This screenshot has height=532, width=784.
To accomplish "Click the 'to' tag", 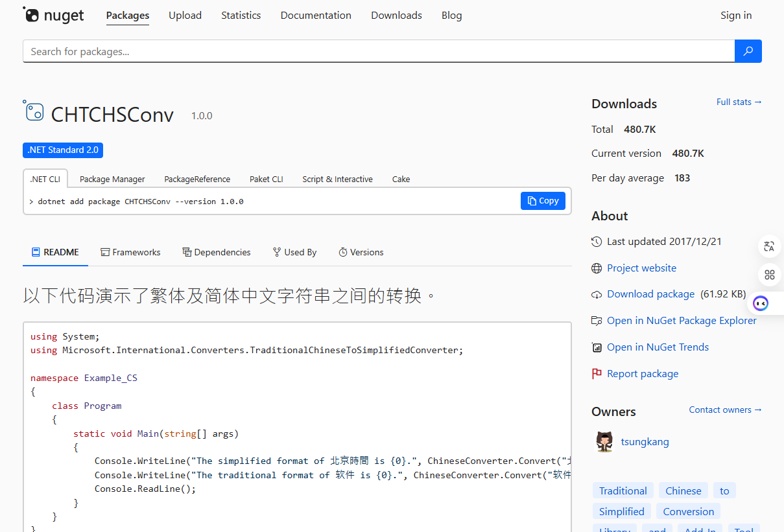I will point(724,491).
